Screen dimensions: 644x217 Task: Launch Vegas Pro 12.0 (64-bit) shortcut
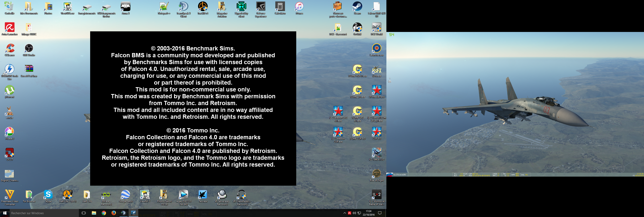tap(184, 198)
